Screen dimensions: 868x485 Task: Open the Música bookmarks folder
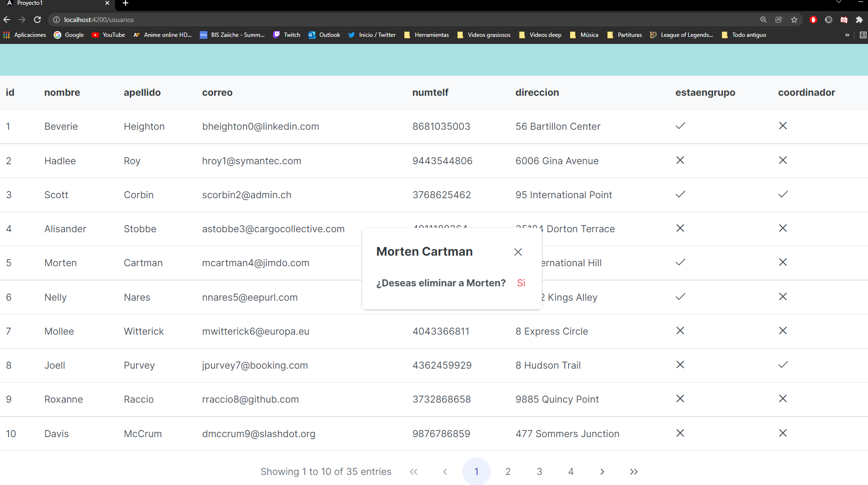[x=584, y=34]
